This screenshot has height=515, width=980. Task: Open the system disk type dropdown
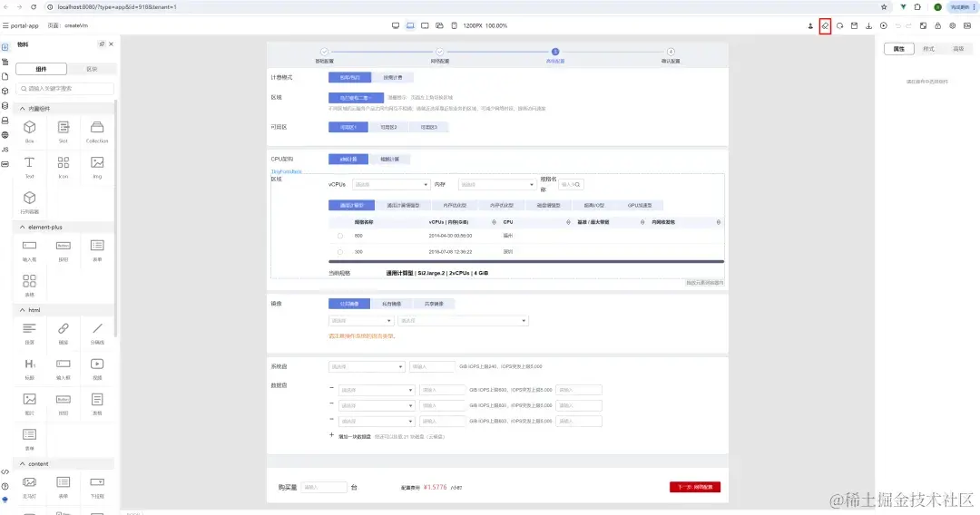pyautogui.click(x=367, y=366)
